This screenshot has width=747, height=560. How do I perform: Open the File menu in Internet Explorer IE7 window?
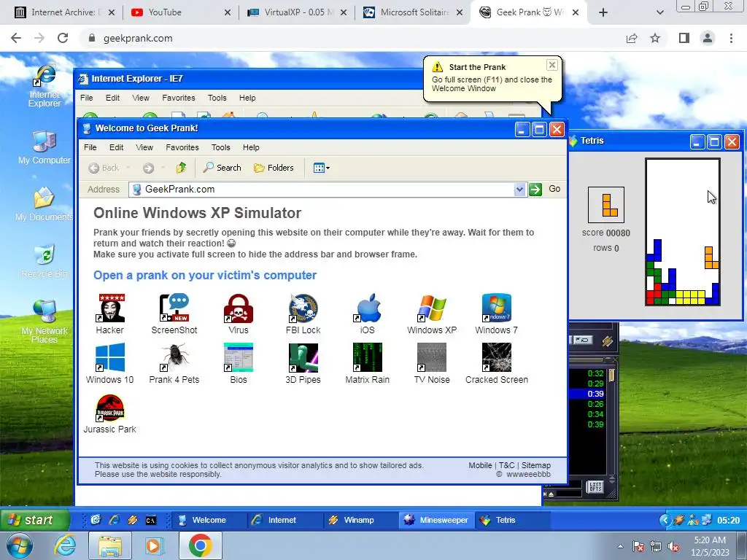coord(86,98)
